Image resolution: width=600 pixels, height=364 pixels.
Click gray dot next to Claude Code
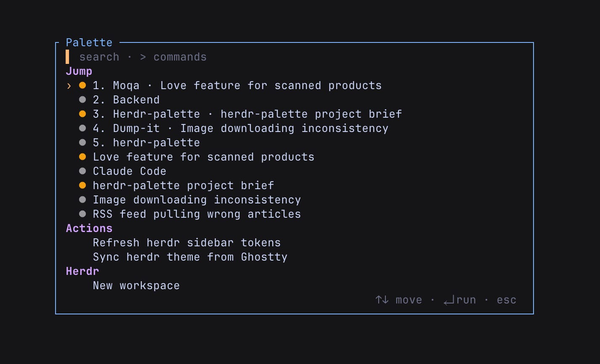82,171
